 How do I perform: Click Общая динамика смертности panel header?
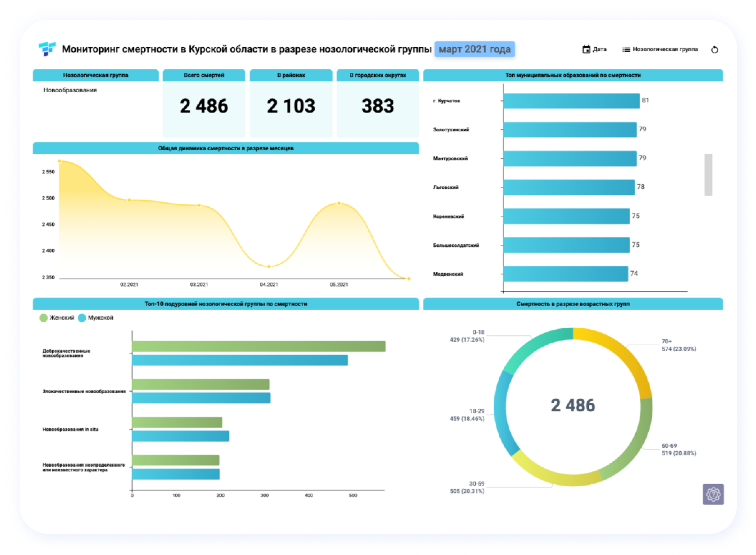[x=226, y=148]
